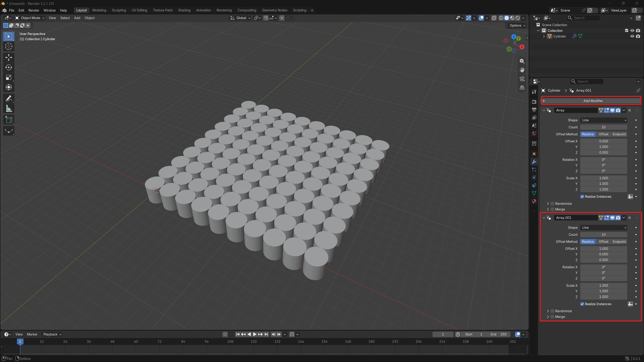Switch to the Geometry Nodes workspace tab

coord(275,10)
